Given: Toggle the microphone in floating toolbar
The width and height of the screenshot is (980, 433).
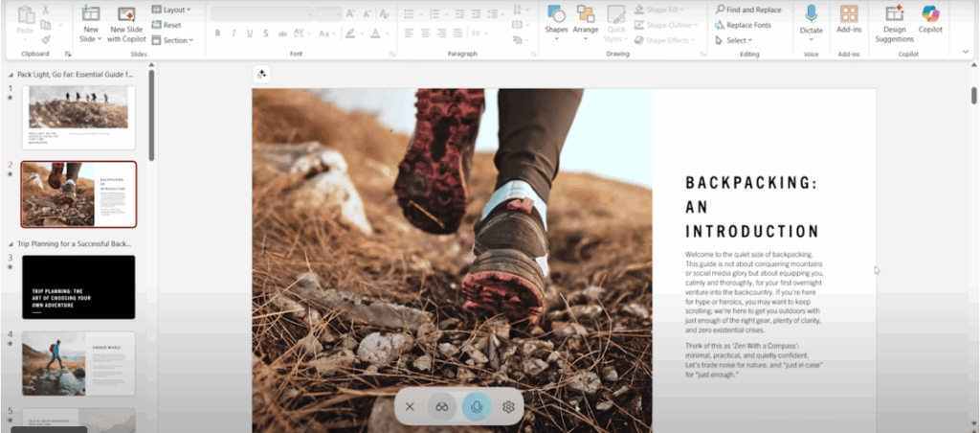Looking at the screenshot, I should tap(476, 406).
